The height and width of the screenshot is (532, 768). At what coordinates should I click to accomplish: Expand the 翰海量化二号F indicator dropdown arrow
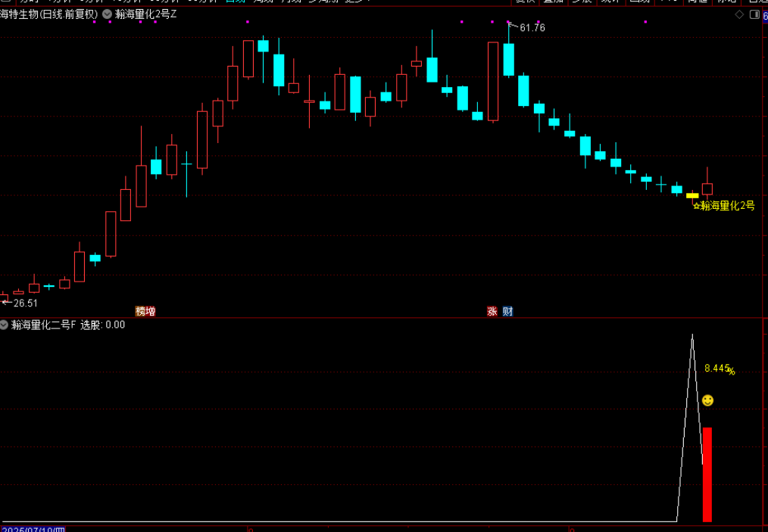[x=5, y=325]
